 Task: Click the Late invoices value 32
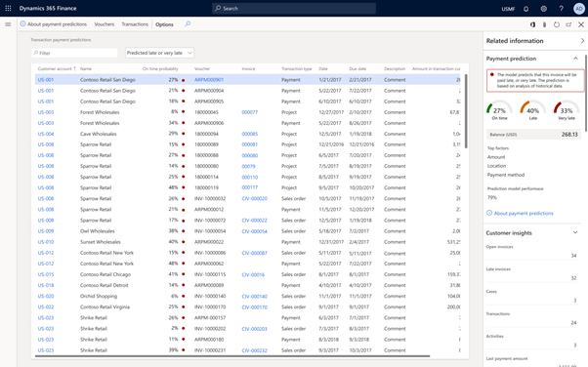(x=573, y=278)
